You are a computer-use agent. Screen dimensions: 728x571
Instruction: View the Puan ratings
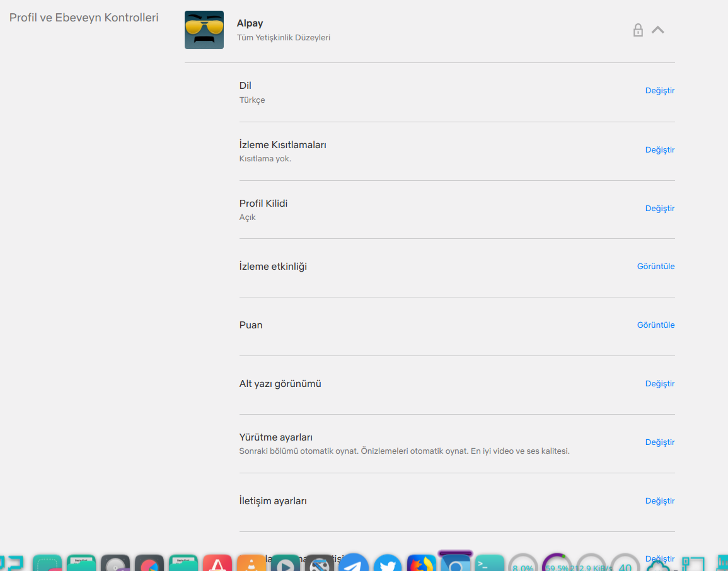[656, 325]
